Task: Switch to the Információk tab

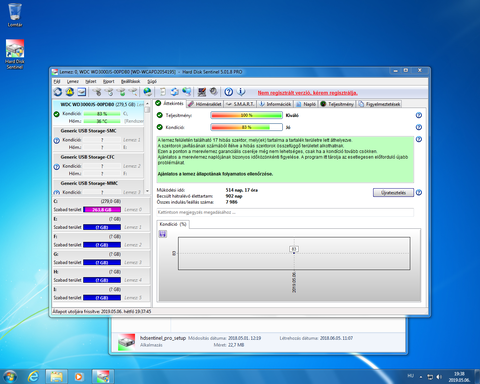Action: [275, 104]
